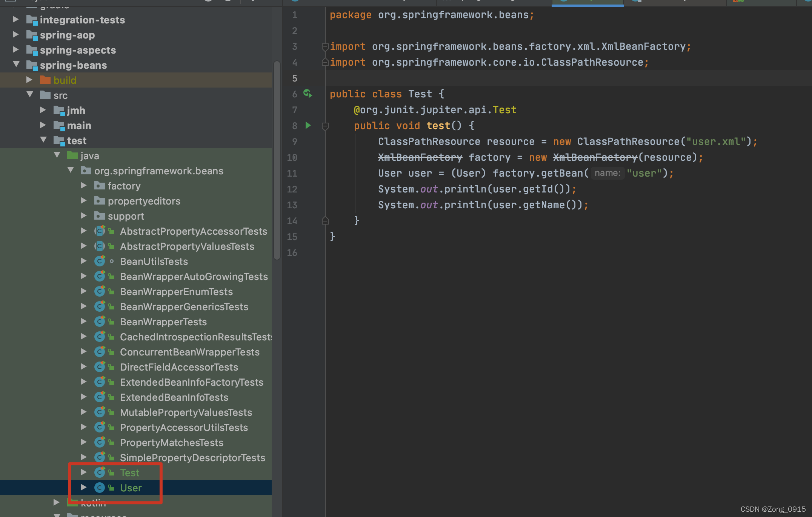Click BeanWrapperAutoGrowingTests class icon
The image size is (812, 517).
pos(100,276)
